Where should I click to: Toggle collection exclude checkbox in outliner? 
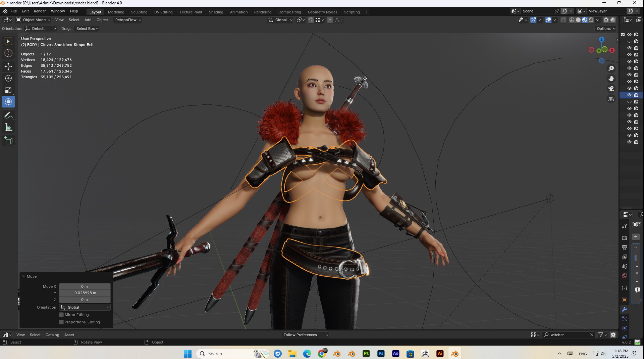pos(623,35)
